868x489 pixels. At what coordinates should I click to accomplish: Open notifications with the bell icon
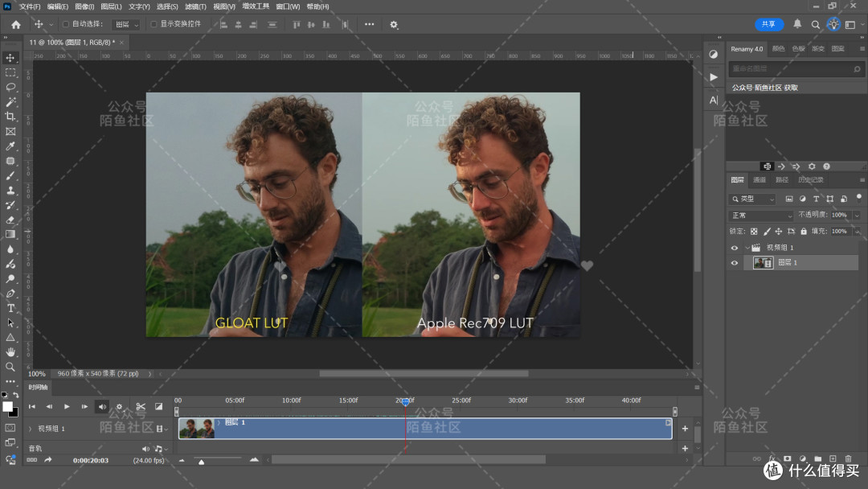pos(797,24)
